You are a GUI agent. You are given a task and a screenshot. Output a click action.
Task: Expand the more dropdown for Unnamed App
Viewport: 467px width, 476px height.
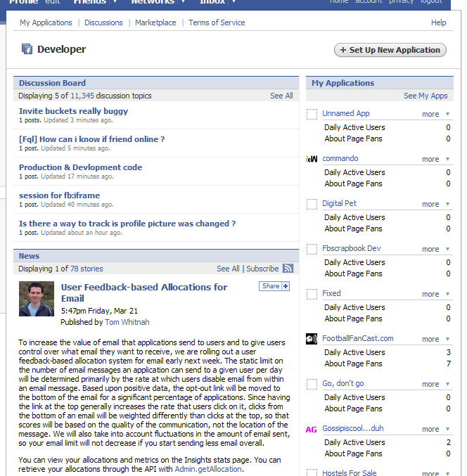click(x=448, y=114)
